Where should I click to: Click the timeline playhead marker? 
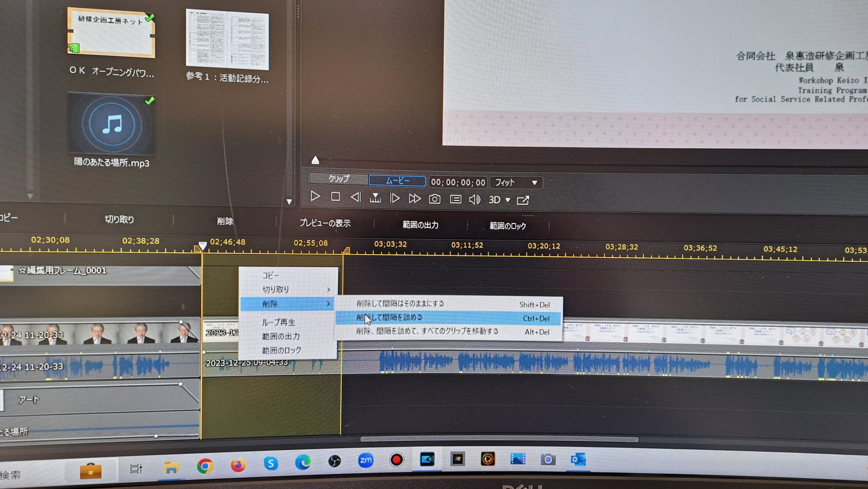pyautogui.click(x=202, y=246)
